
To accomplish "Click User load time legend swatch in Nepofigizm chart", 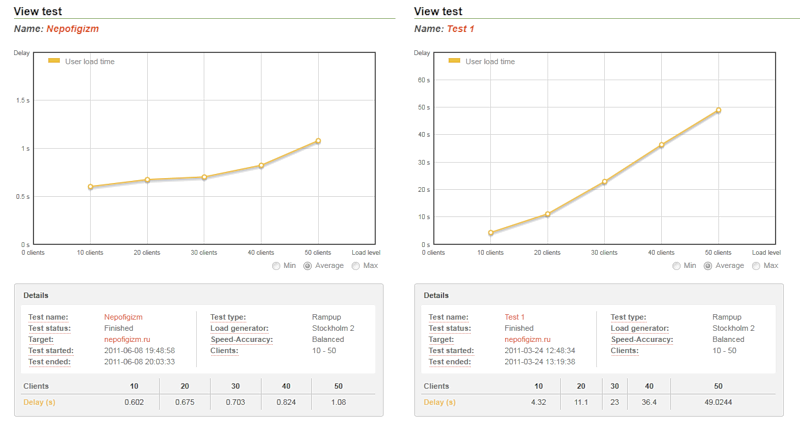I will (55, 61).
